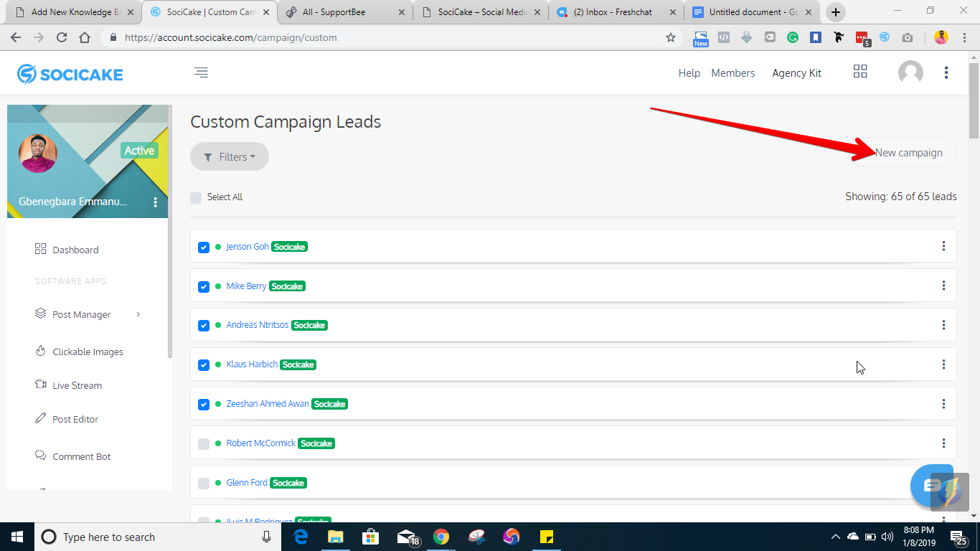
Task: Open File Explorer from the taskbar
Action: click(x=335, y=537)
